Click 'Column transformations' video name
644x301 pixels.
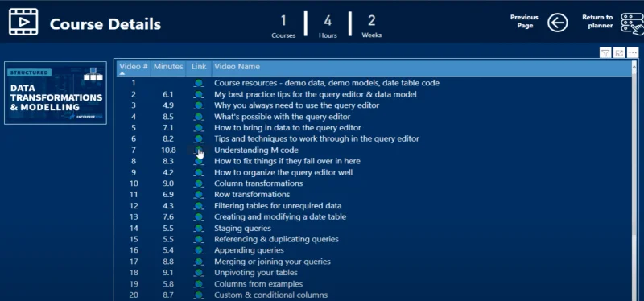click(x=258, y=183)
